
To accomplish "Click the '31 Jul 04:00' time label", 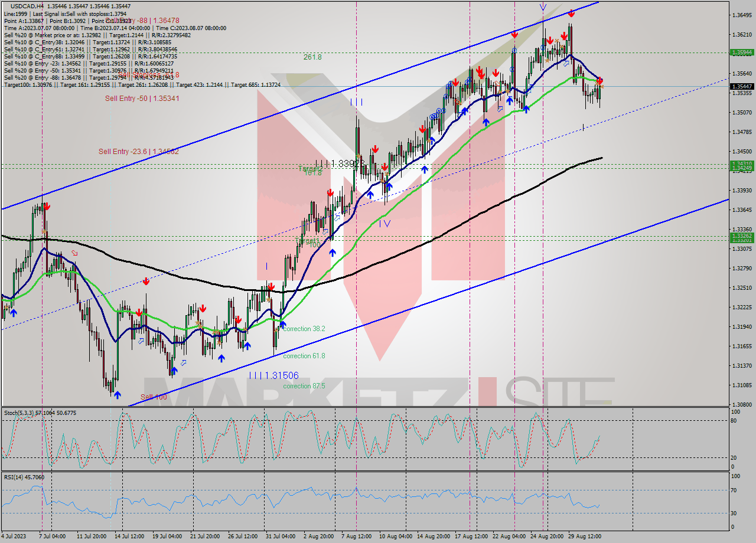I will pos(281,537).
